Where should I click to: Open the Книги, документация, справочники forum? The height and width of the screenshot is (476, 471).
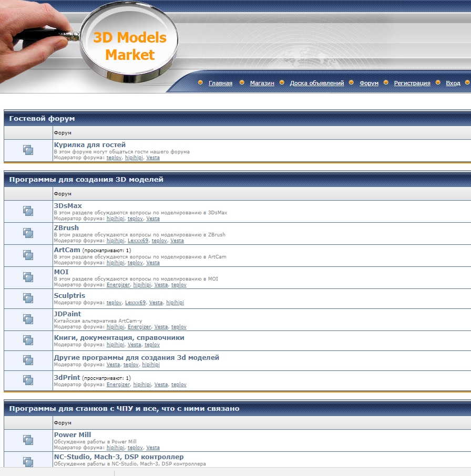[119, 338]
